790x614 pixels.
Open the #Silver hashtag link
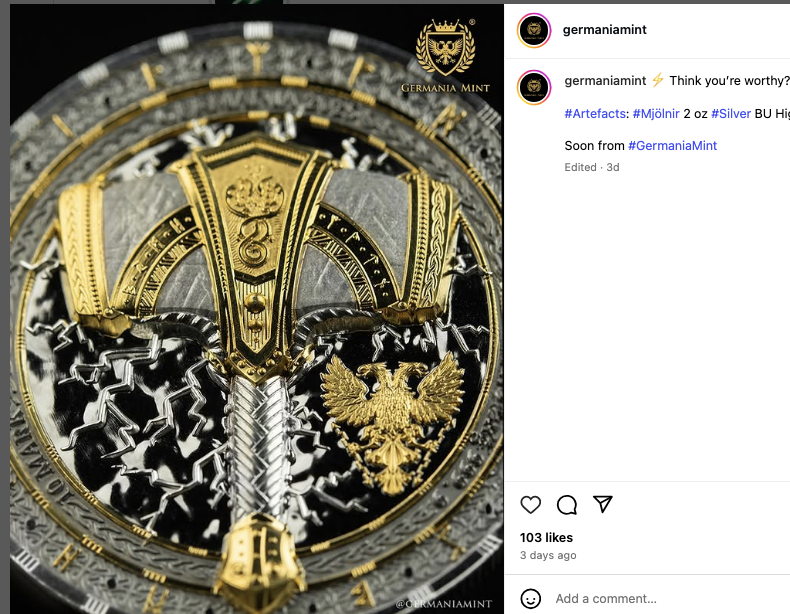pyautogui.click(x=731, y=113)
